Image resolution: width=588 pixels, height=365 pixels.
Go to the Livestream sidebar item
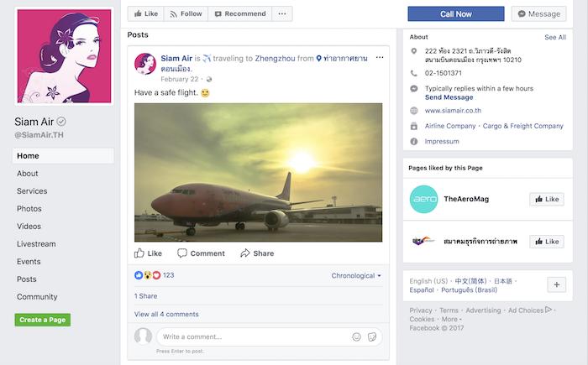[x=37, y=244]
